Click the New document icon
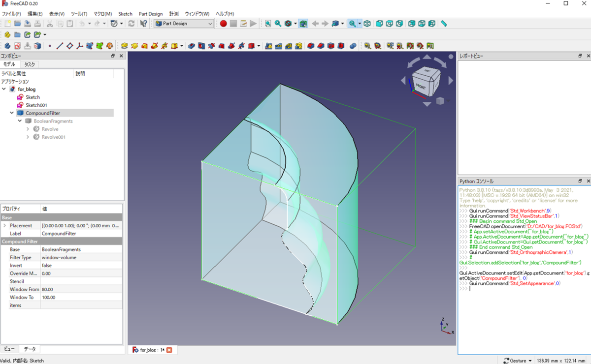The height and width of the screenshot is (364, 591). pos(7,23)
